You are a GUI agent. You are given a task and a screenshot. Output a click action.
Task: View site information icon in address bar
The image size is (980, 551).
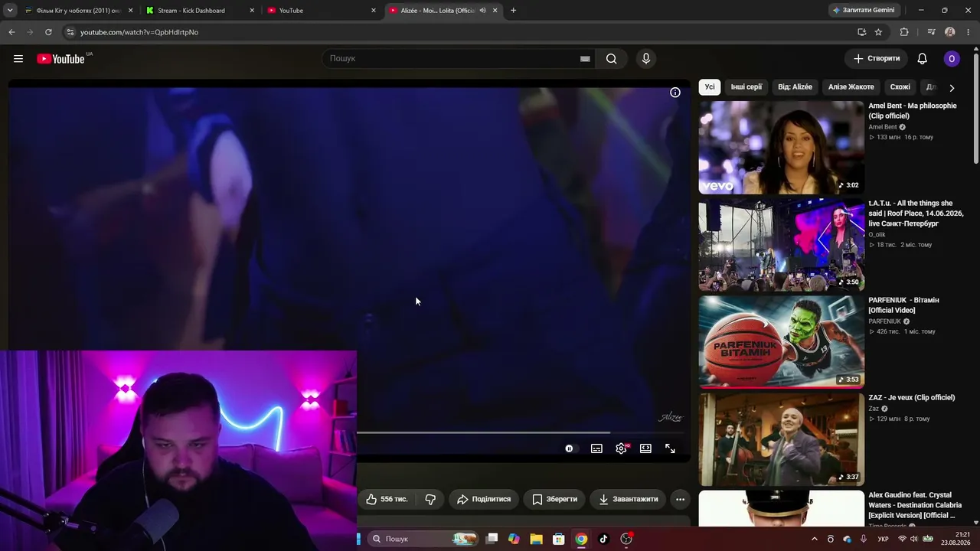point(70,32)
